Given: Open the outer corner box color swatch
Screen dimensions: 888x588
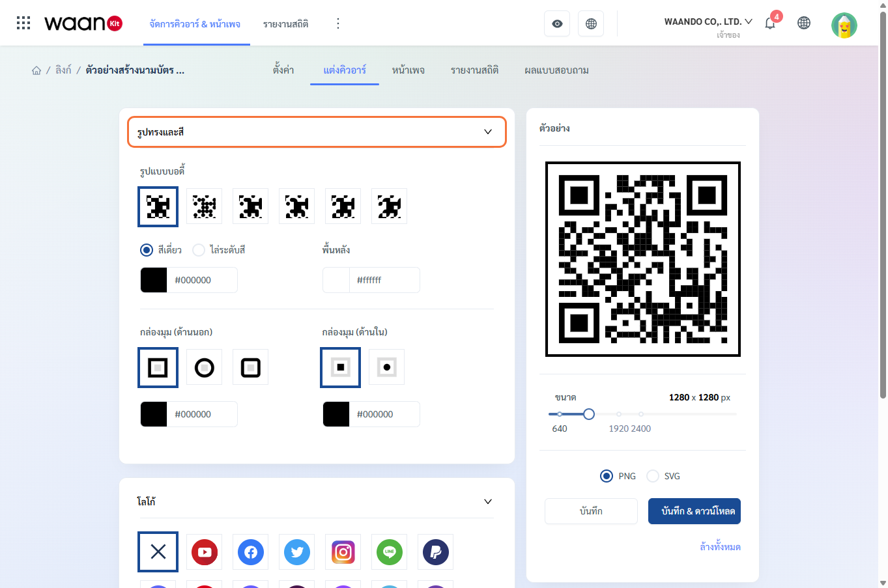Looking at the screenshot, I should tap(154, 414).
